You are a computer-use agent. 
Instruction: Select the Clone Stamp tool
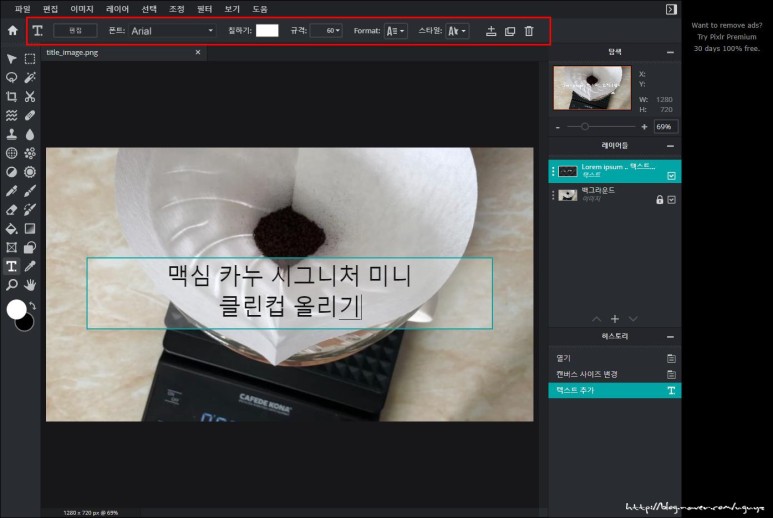pyautogui.click(x=11, y=134)
